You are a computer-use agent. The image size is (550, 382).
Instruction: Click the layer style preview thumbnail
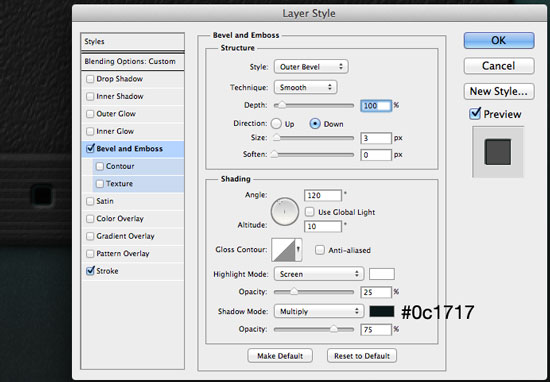(x=498, y=152)
